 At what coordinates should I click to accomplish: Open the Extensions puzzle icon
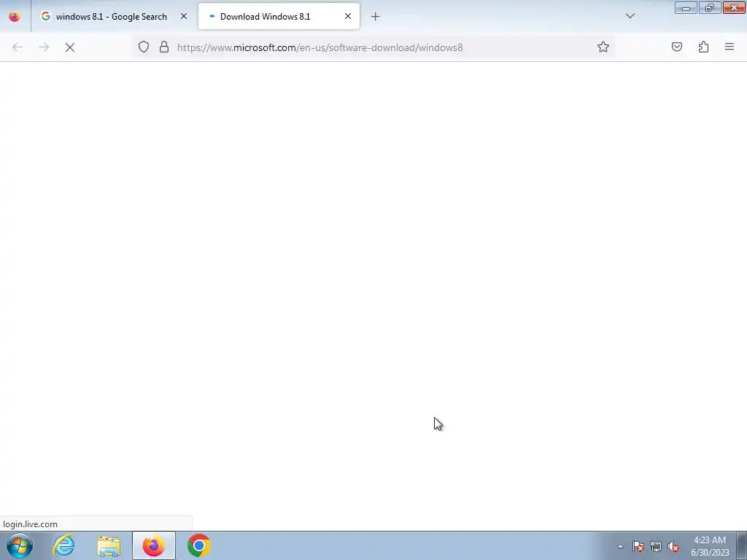(x=703, y=47)
